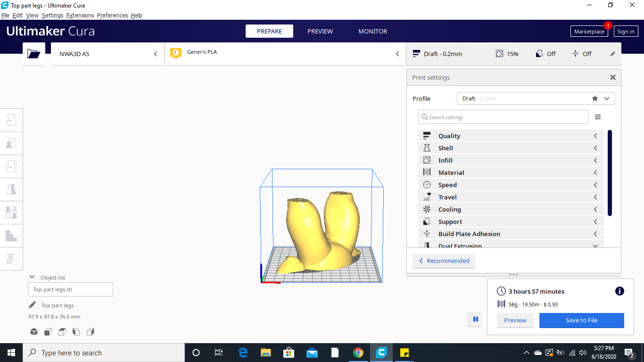Image resolution: width=644 pixels, height=362 pixels.
Task: Click the Save to File button
Action: (x=581, y=321)
